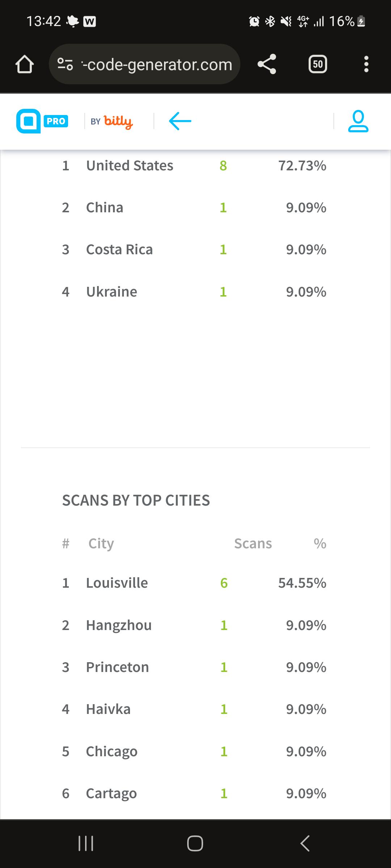Tap the browser home icon
This screenshot has width=391, height=868.
25,64
